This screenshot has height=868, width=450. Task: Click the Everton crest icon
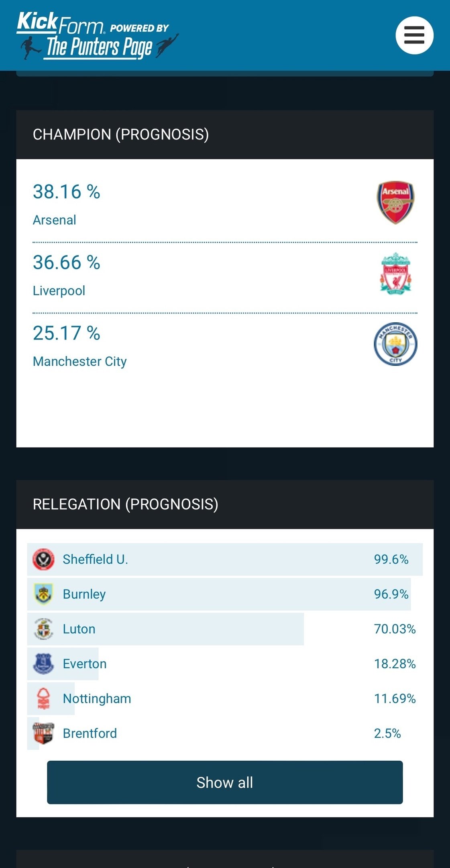click(x=43, y=663)
